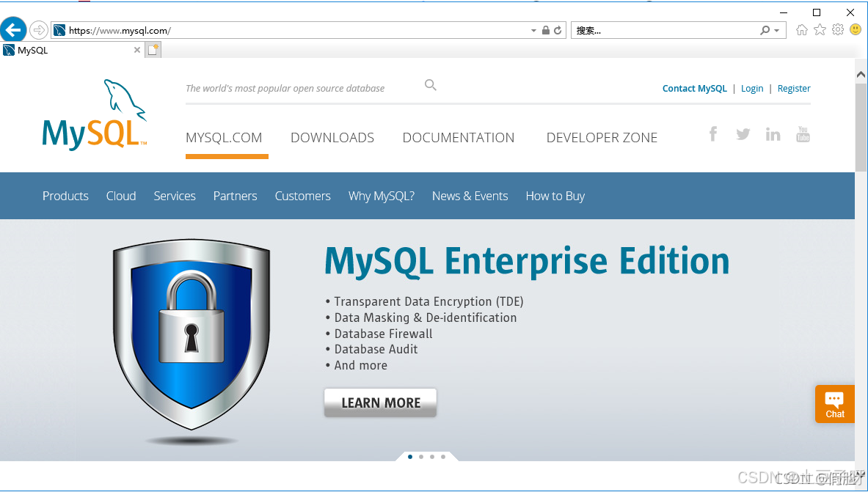Click the scrollbar up arrow
The height and width of the screenshot is (492, 868).
click(861, 74)
